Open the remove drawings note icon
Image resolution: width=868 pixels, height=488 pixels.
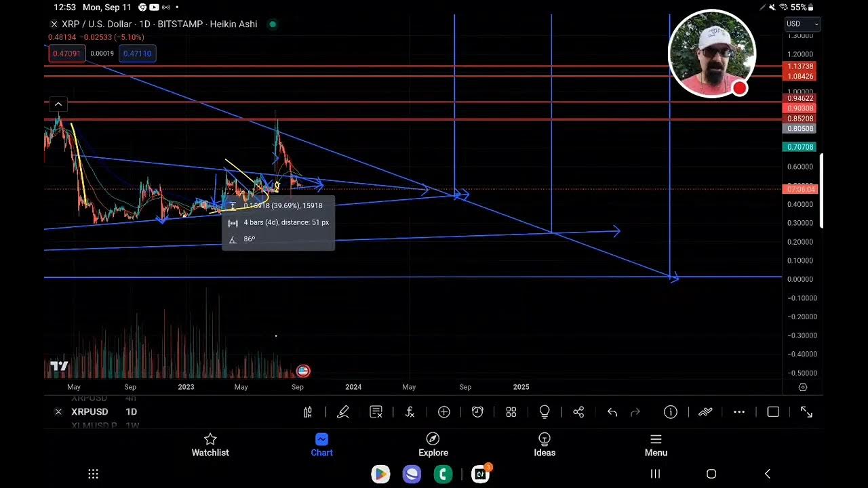click(376, 412)
